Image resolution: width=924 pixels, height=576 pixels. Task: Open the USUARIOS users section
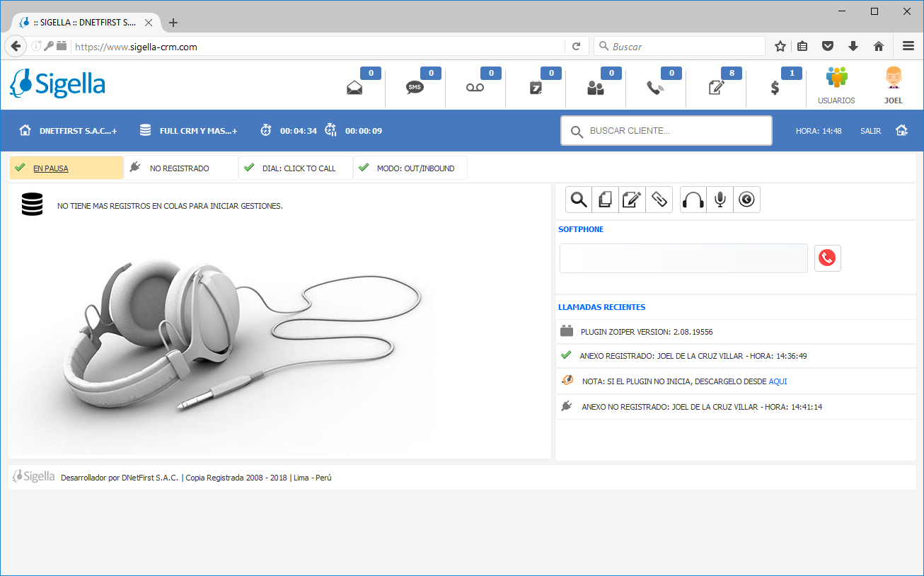coord(836,86)
